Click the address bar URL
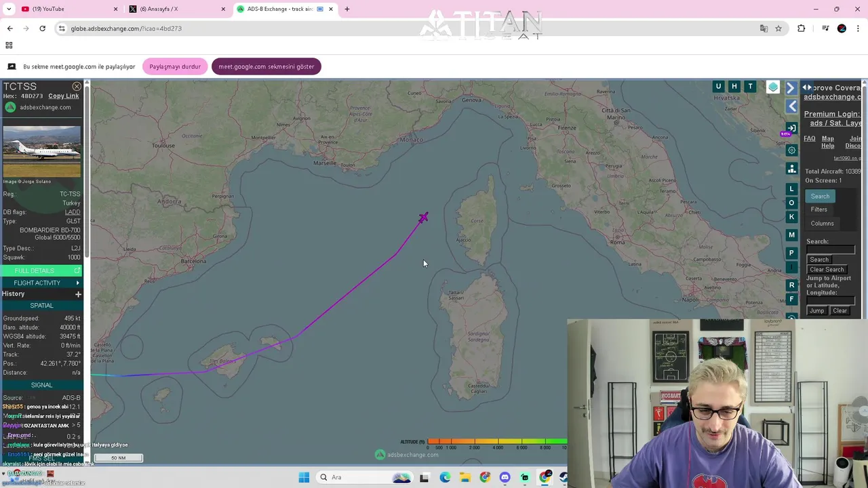868x488 pixels. 126,28
